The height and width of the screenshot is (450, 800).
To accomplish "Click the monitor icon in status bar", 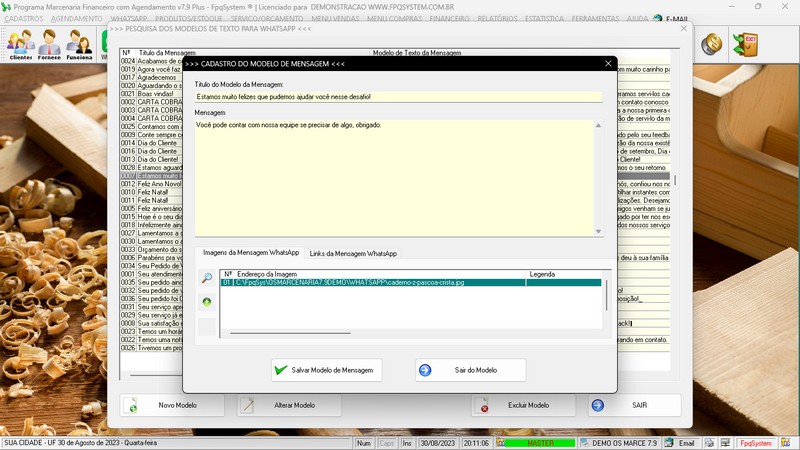I will [725, 443].
